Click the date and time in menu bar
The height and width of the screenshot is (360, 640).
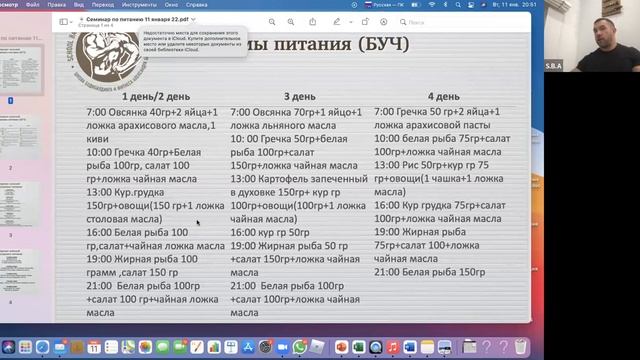point(514,5)
